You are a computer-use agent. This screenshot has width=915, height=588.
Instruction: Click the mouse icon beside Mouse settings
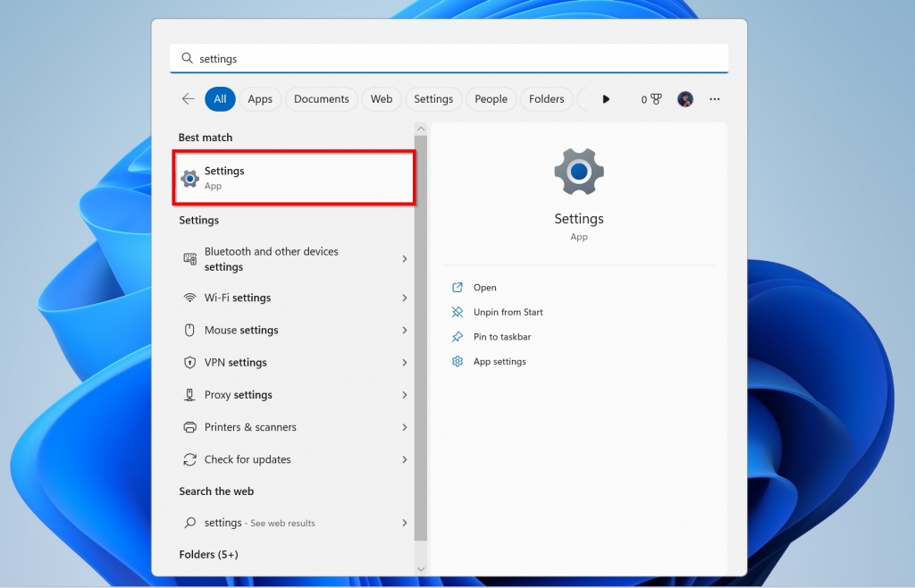point(189,330)
